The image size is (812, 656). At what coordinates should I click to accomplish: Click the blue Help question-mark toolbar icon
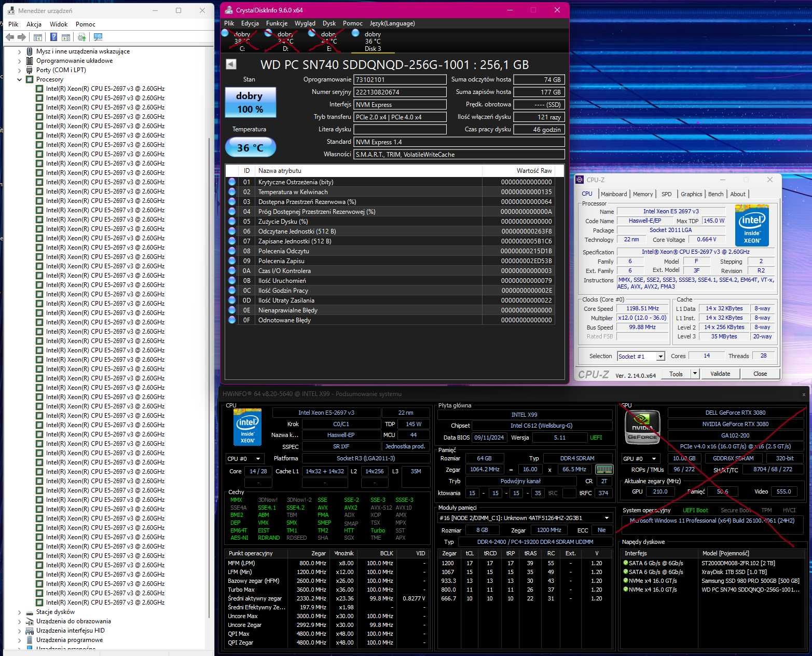tap(53, 37)
